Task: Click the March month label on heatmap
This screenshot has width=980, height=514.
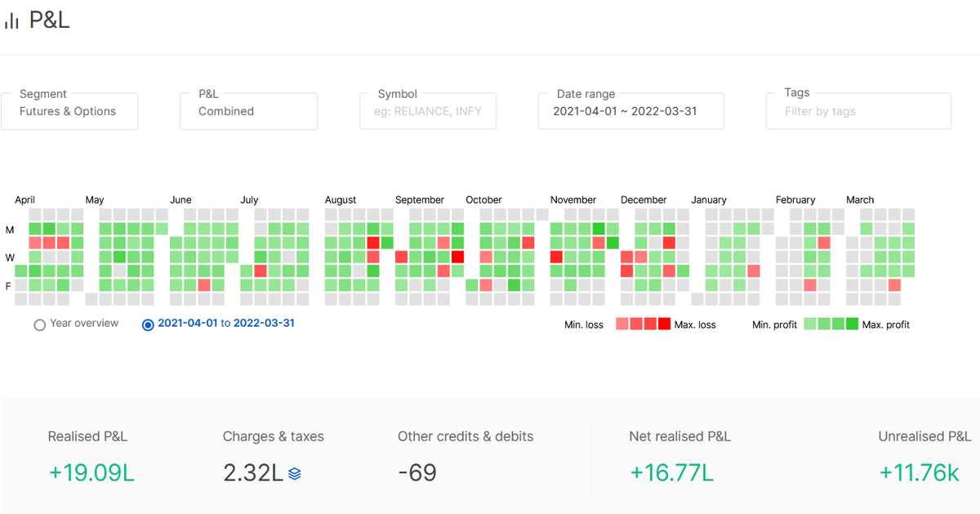Action: tap(860, 200)
